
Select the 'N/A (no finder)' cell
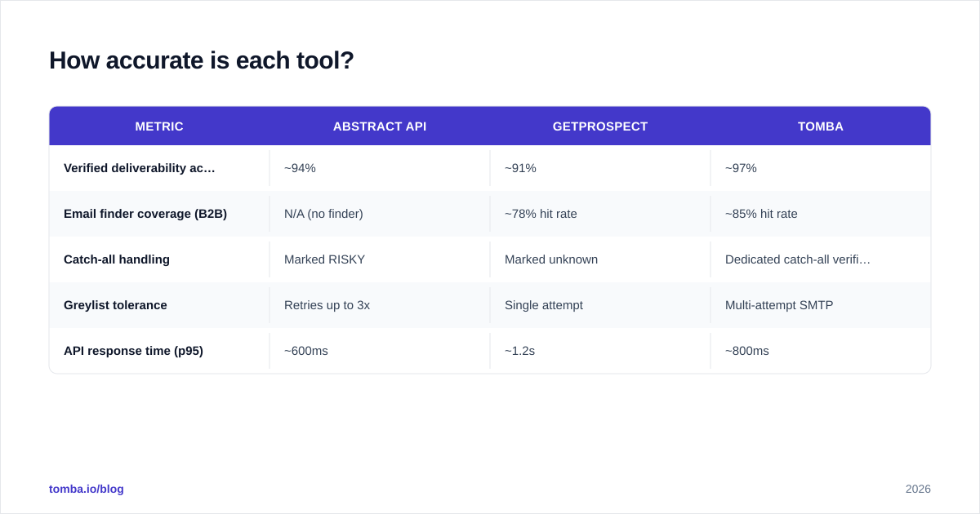[380, 214]
